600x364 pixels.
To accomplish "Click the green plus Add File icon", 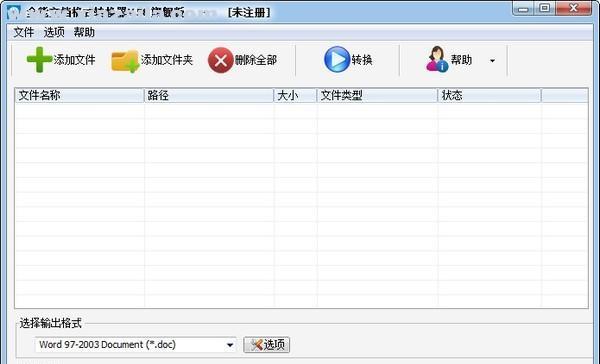I will tap(39, 60).
